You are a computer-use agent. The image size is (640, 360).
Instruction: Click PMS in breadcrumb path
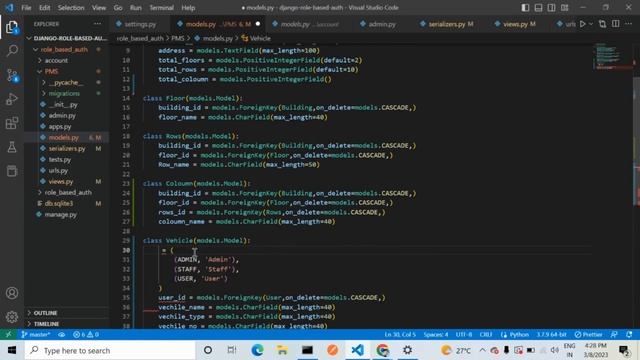pos(178,38)
